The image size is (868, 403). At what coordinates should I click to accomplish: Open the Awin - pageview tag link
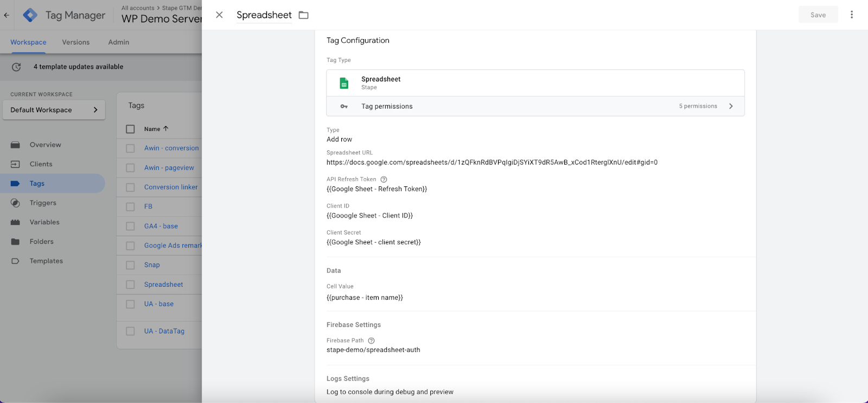click(169, 168)
